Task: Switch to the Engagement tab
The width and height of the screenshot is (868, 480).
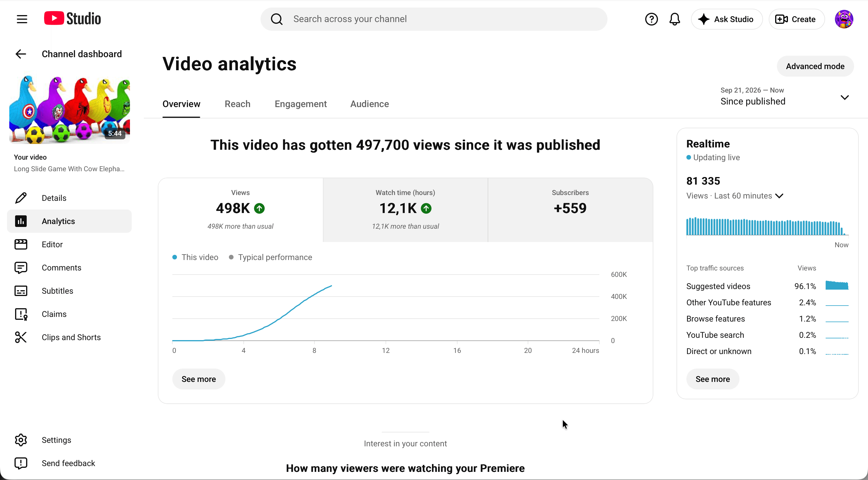Action: pyautogui.click(x=301, y=104)
